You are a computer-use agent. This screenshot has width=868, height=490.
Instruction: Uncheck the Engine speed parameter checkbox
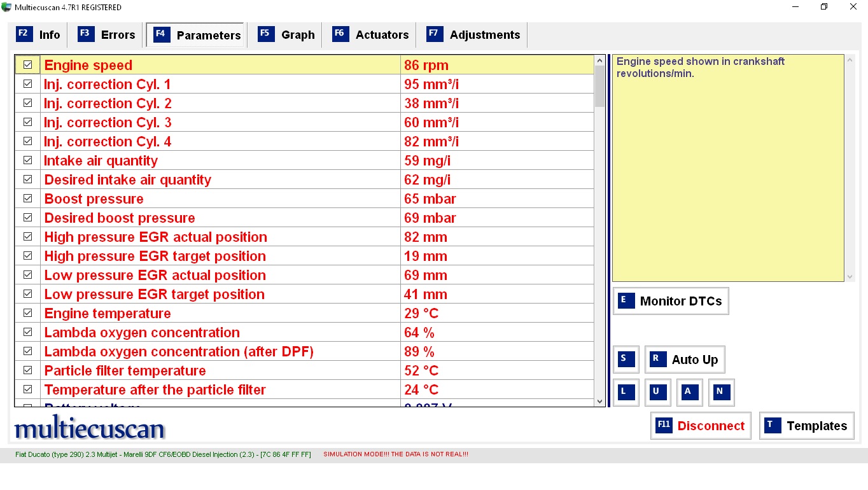(x=27, y=65)
